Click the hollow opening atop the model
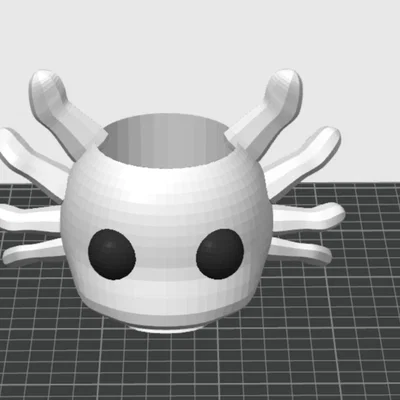The image size is (400, 400). click(166, 142)
